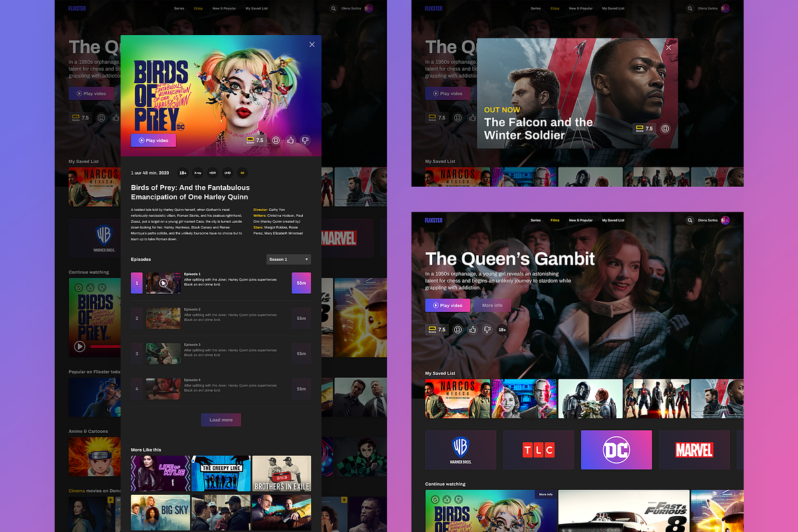Play Episode 1 from its thumbnail

pos(163,283)
